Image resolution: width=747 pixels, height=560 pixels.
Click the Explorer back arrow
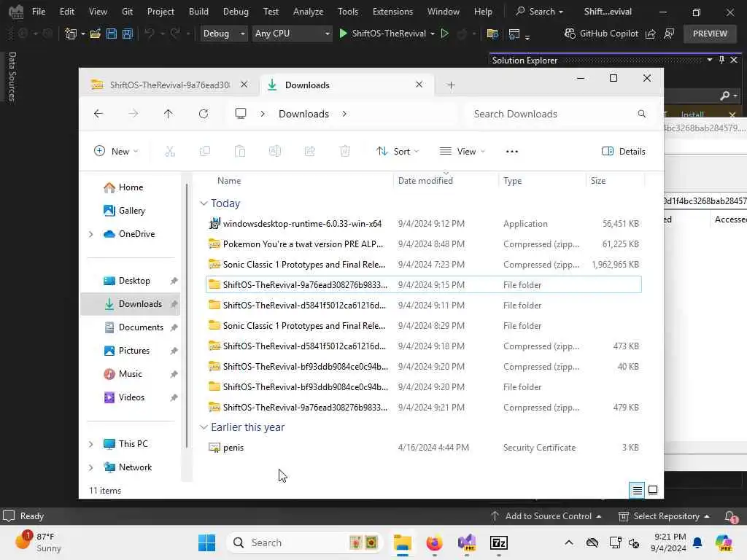click(98, 114)
